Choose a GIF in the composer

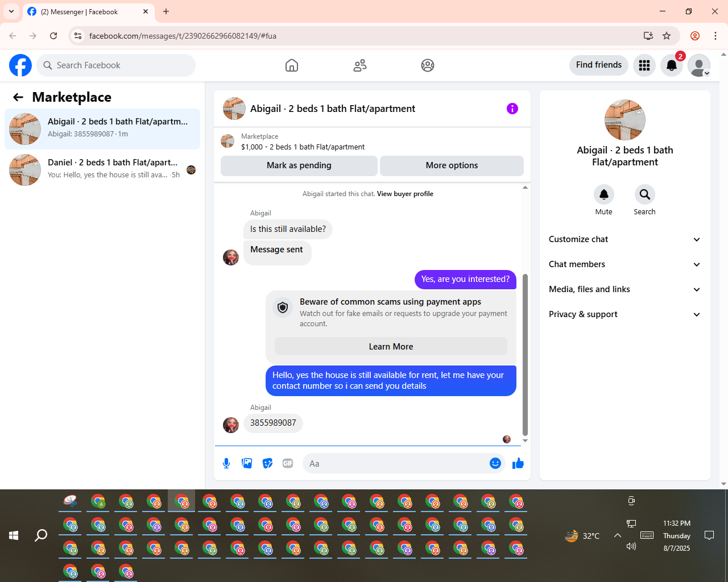pyautogui.click(x=288, y=463)
